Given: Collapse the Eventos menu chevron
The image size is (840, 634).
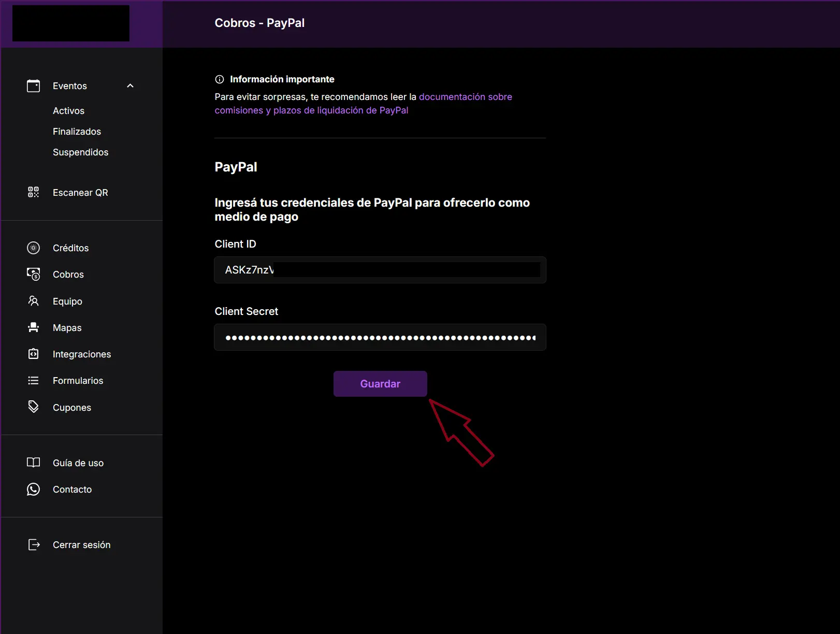Looking at the screenshot, I should tap(130, 86).
